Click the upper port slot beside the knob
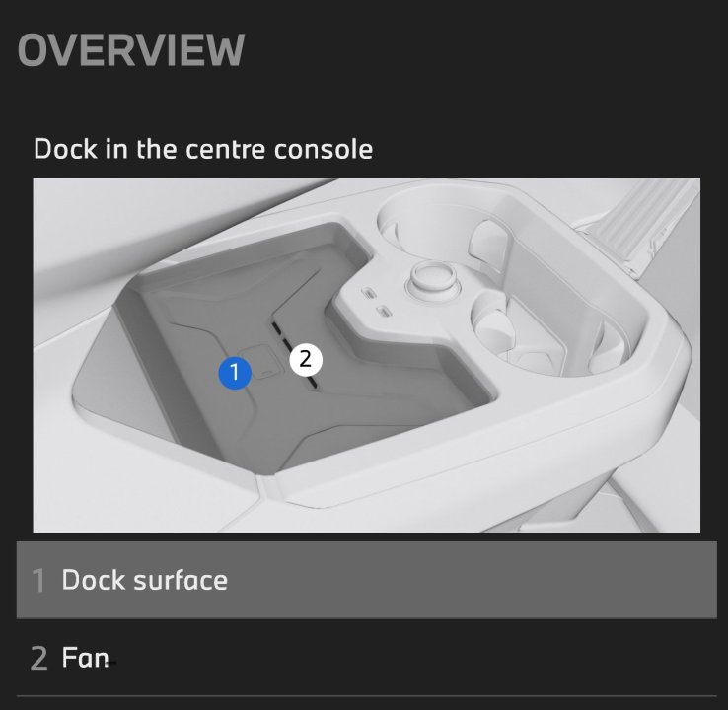The image size is (728, 710). (368, 293)
